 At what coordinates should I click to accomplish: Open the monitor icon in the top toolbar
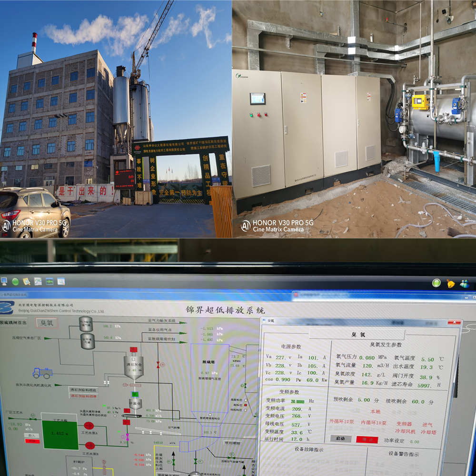(4, 281)
